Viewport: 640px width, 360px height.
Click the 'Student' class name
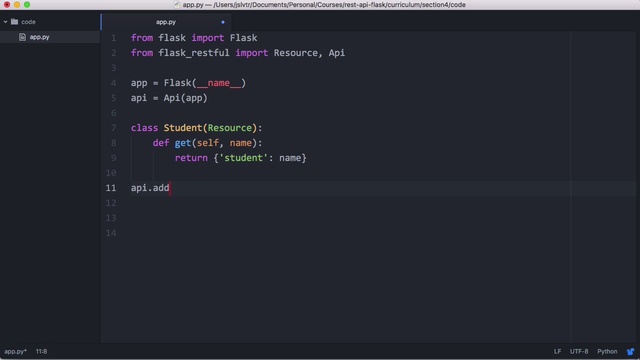(x=183, y=128)
